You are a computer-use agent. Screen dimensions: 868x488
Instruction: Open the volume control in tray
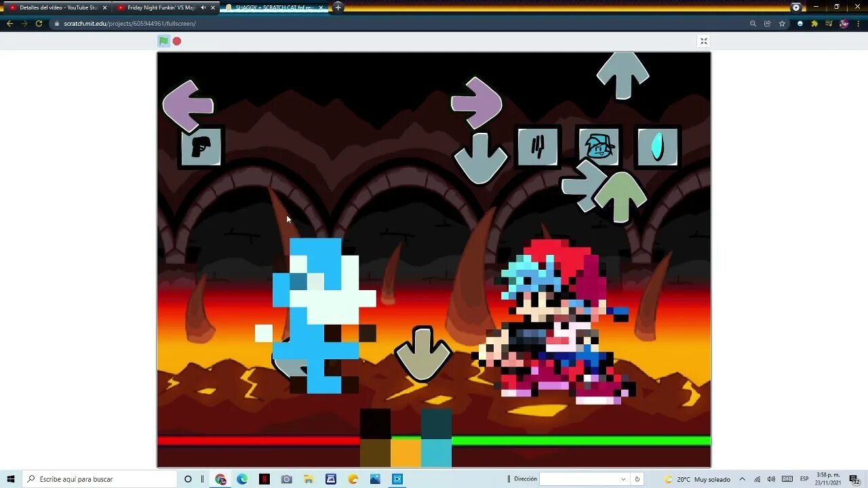772,479
